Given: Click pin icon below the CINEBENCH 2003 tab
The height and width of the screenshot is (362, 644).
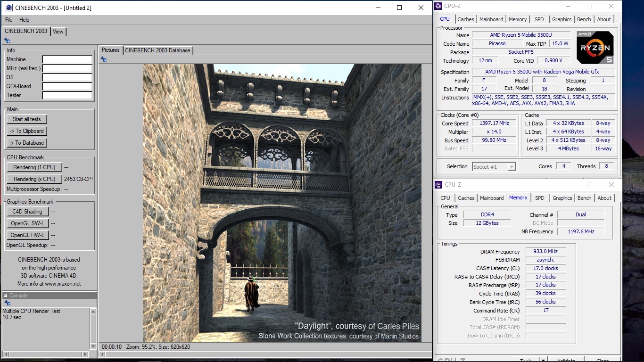Looking at the screenshot, I should click(x=7, y=41).
